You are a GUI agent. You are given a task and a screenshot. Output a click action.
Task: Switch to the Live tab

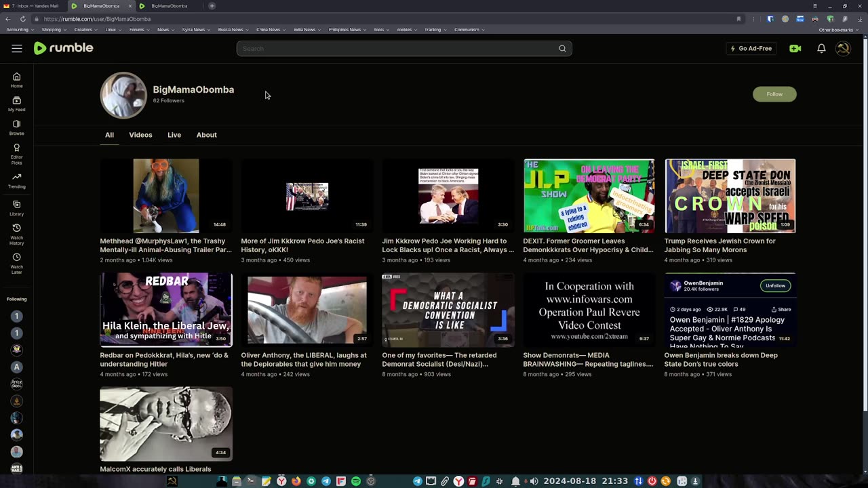[x=174, y=135]
